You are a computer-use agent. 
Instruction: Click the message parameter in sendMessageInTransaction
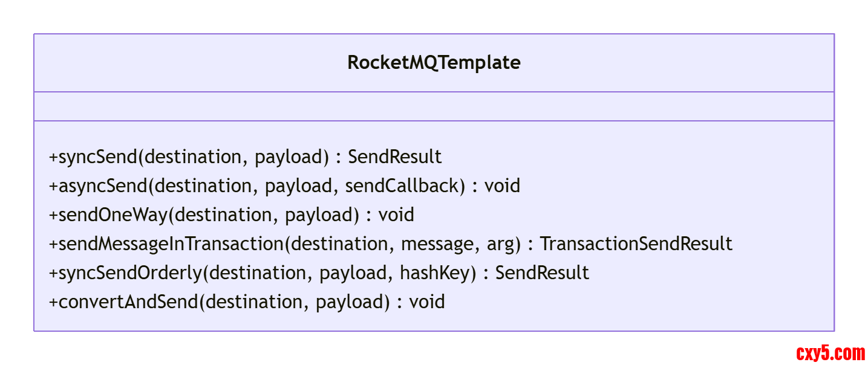437,244
